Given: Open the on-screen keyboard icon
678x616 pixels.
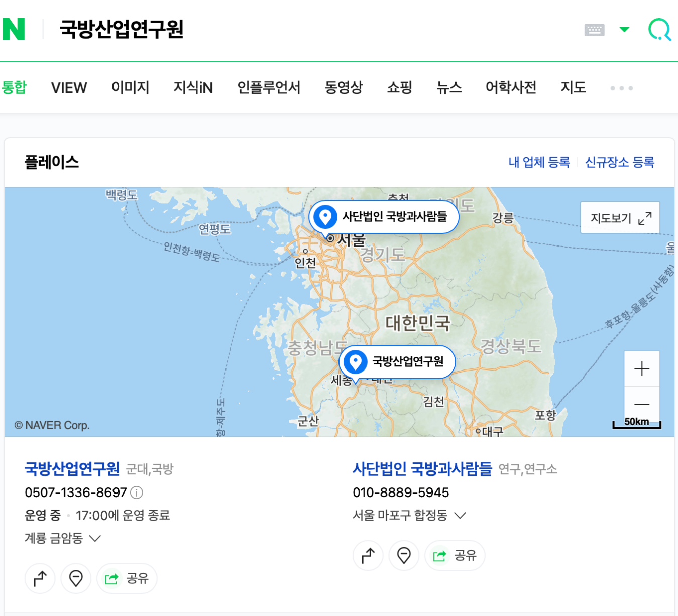Looking at the screenshot, I should tap(594, 30).
